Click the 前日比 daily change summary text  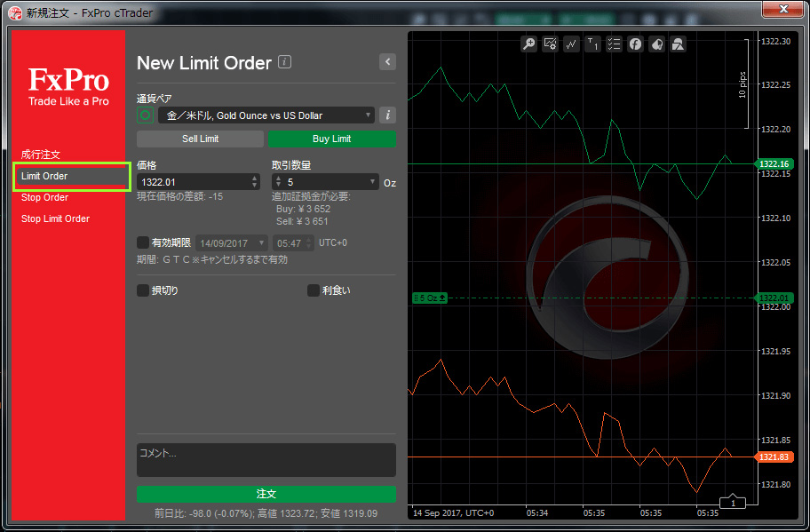coord(266,514)
